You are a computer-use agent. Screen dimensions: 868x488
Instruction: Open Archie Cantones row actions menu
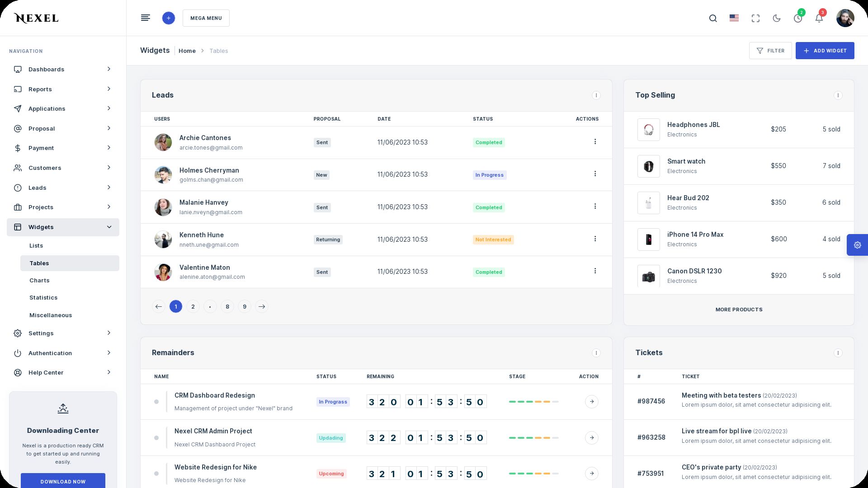tap(595, 142)
